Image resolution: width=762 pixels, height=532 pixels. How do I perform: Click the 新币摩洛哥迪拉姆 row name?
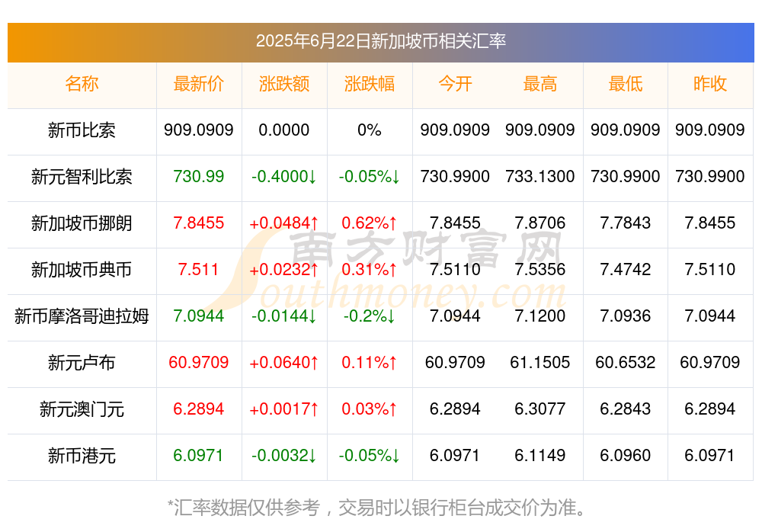[x=82, y=316]
